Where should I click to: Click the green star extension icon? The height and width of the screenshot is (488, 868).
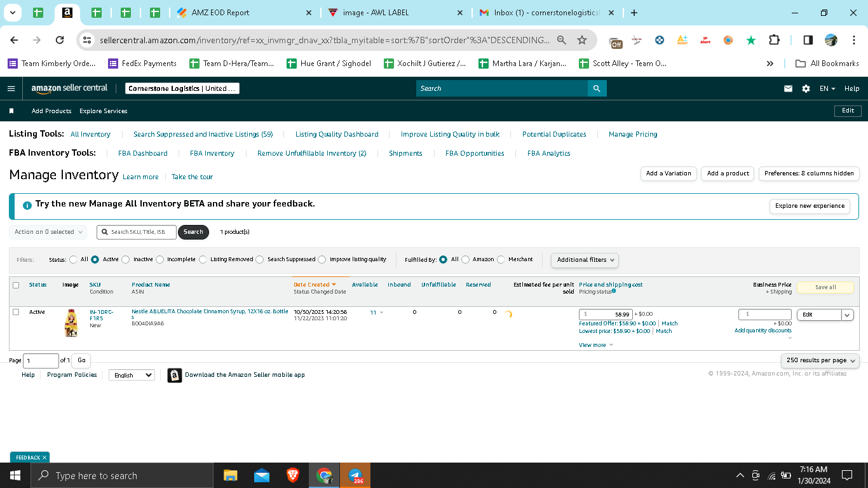[751, 40]
